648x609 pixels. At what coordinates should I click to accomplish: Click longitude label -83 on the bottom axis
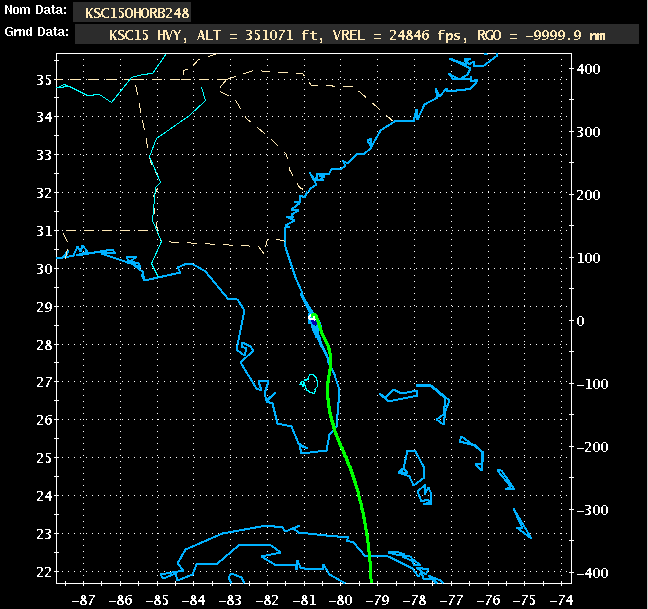click(230, 600)
